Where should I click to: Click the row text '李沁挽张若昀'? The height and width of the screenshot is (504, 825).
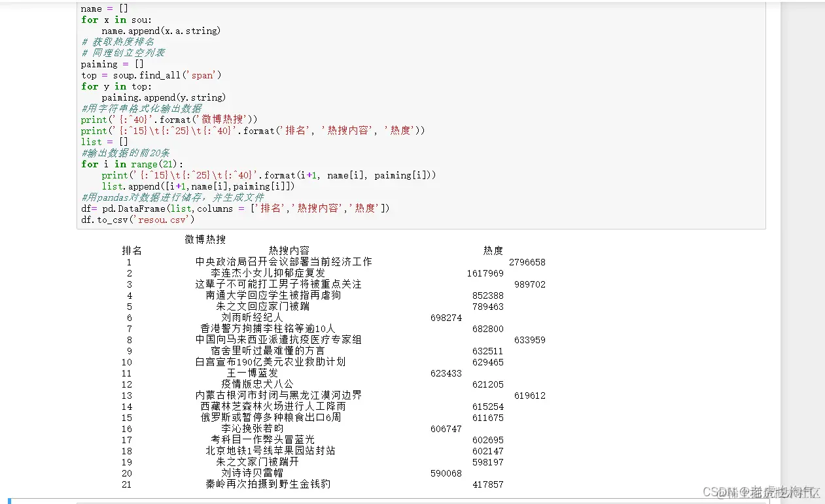(x=253, y=428)
